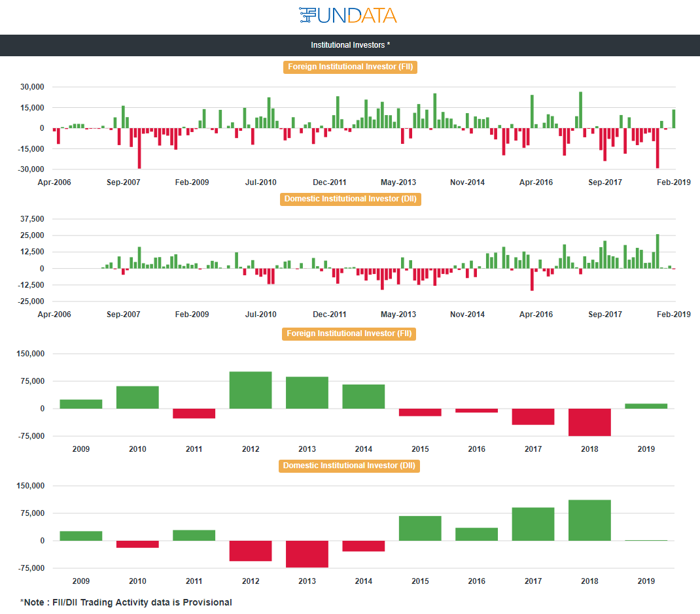
Task: Click the Sep-2007 label on monthly FII axis
Action: click(123, 182)
